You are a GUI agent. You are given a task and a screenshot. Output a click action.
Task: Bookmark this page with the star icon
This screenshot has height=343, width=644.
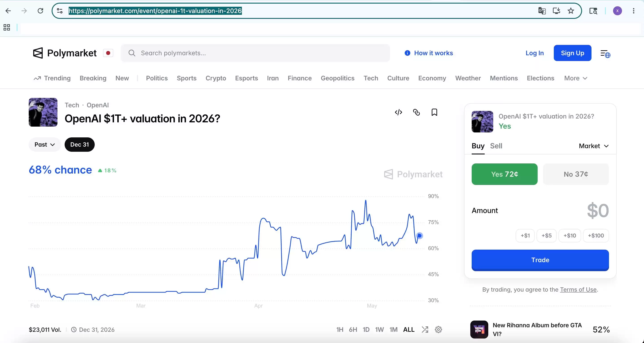point(571,11)
